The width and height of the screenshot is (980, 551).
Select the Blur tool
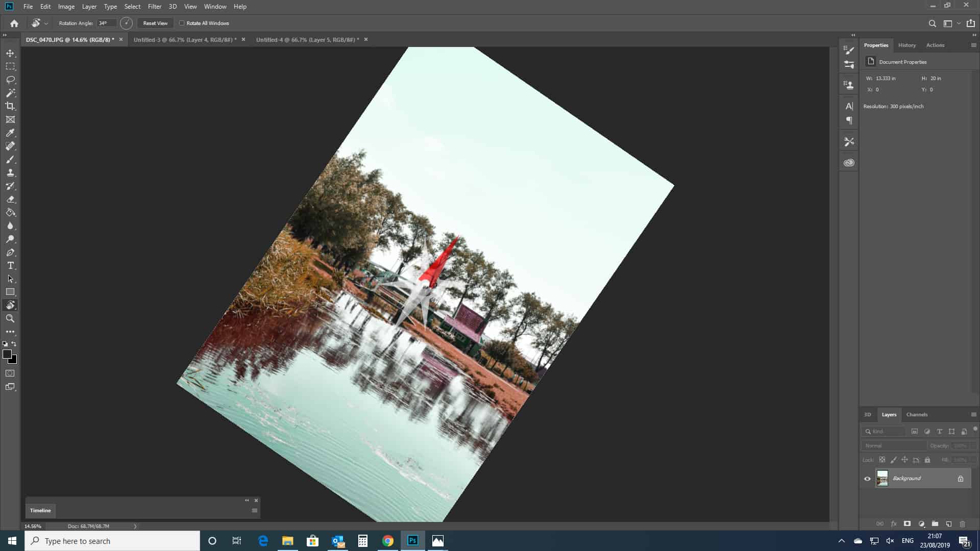[x=10, y=226]
